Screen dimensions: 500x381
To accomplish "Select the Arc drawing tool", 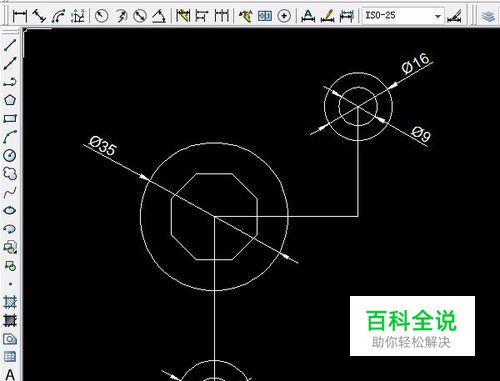I will click(x=10, y=137).
